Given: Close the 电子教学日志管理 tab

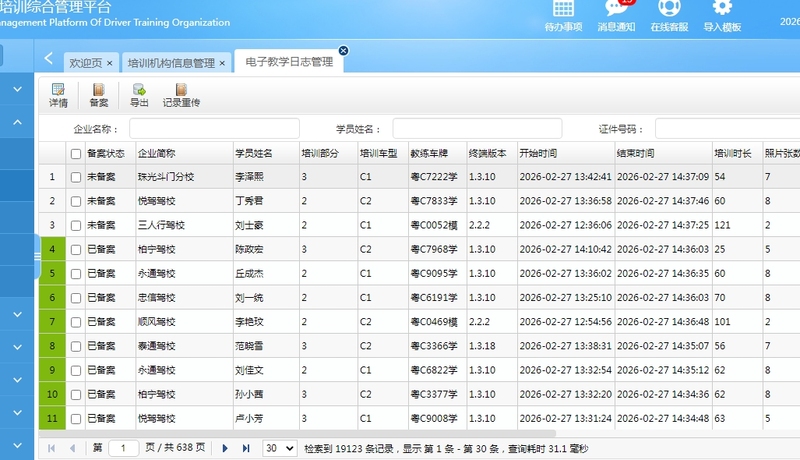Looking at the screenshot, I should (343, 51).
